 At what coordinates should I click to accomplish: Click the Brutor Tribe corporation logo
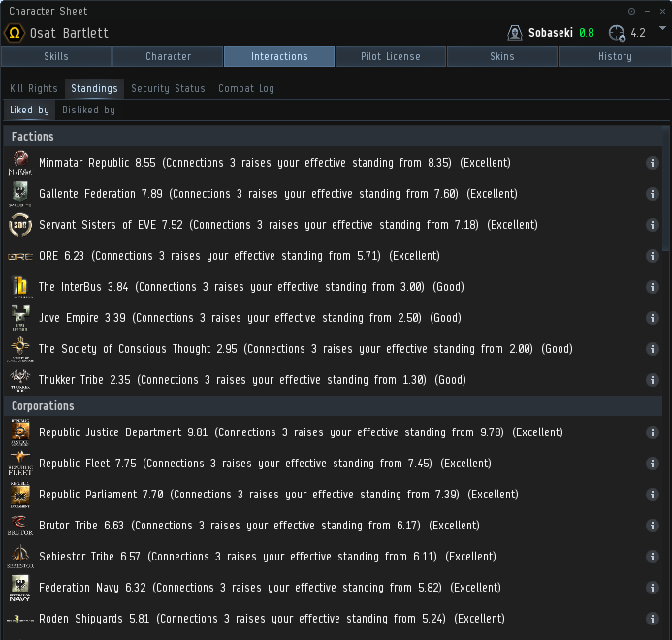tap(20, 526)
